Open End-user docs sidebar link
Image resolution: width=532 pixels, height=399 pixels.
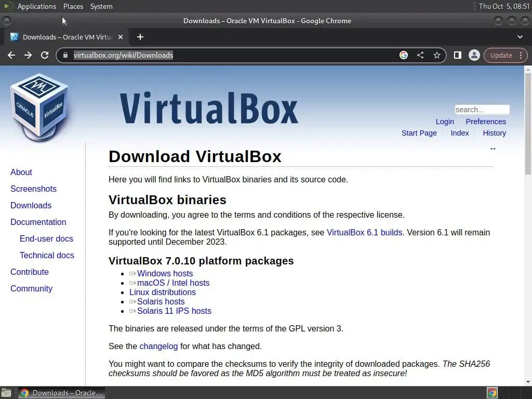pos(46,238)
